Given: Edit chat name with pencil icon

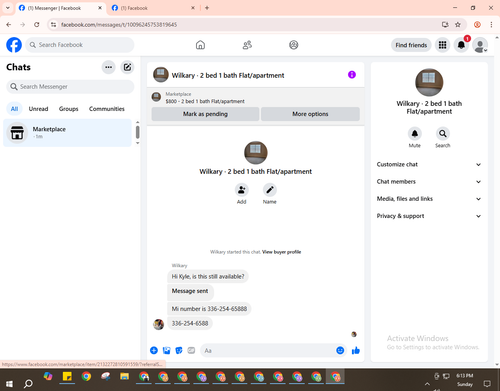Looking at the screenshot, I should 270,190.
